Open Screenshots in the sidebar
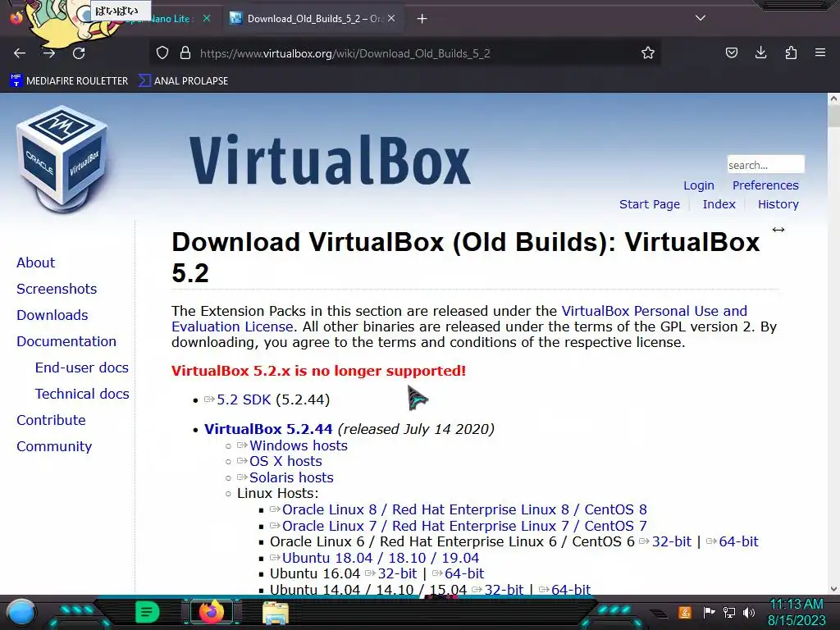Screen dimensions: 840x630 pos(57,290)
